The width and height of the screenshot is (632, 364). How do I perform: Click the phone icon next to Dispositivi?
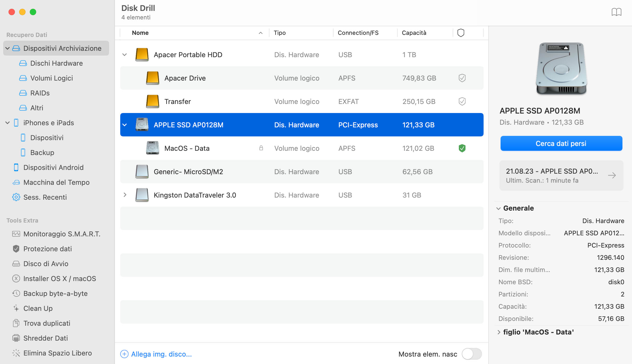[x=23, y=137]
